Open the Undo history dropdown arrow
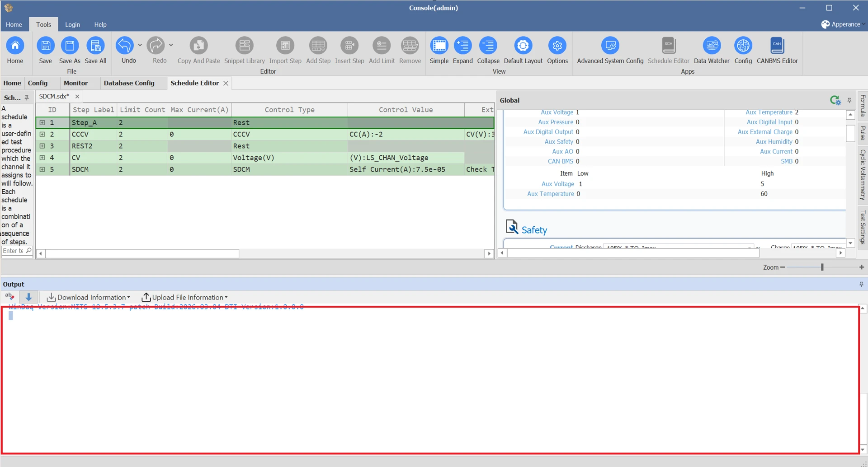Viewport: 868px width, 467px height. [x=140, y=45]
